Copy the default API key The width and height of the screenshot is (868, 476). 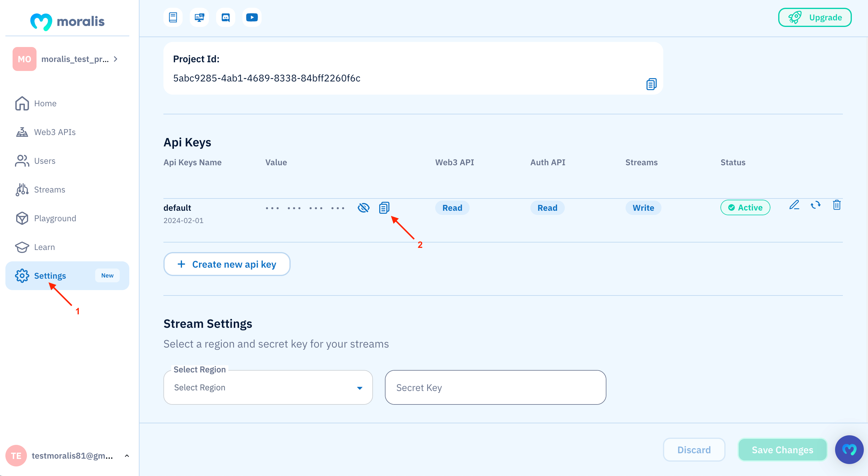(x=384, y=208)
